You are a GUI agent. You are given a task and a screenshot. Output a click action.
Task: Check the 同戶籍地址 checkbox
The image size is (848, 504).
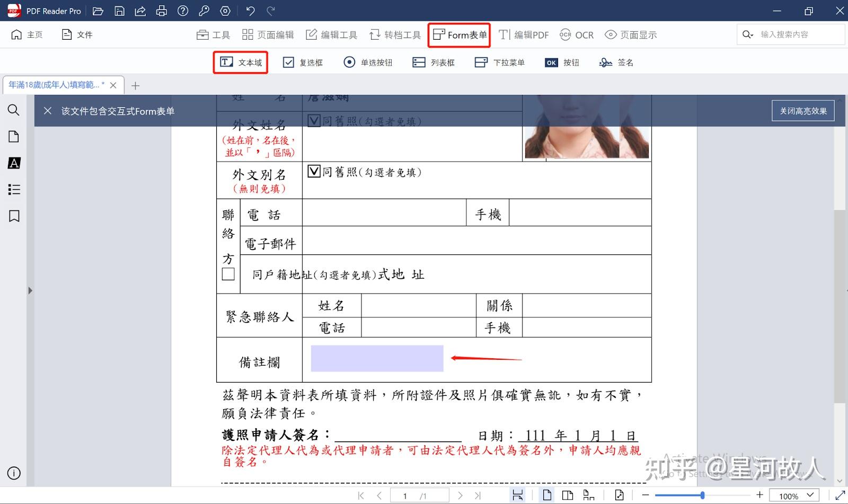click(228, 273)
